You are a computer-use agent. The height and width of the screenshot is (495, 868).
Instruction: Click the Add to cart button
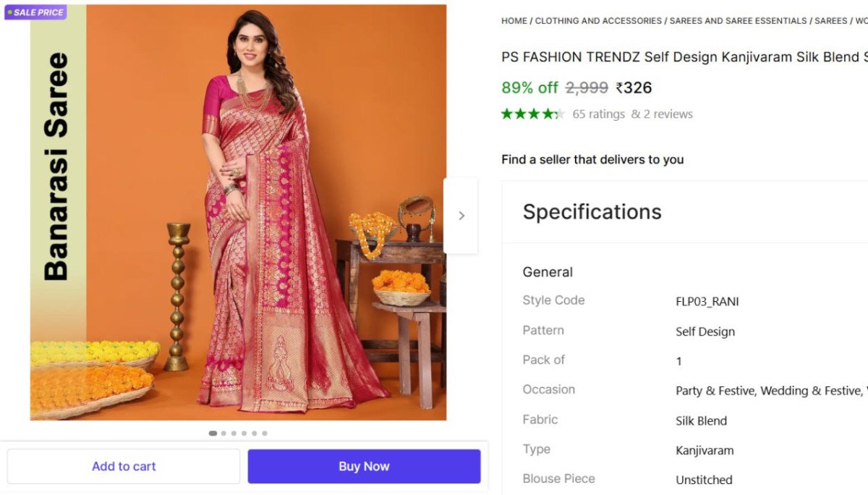tap(124, 466)
